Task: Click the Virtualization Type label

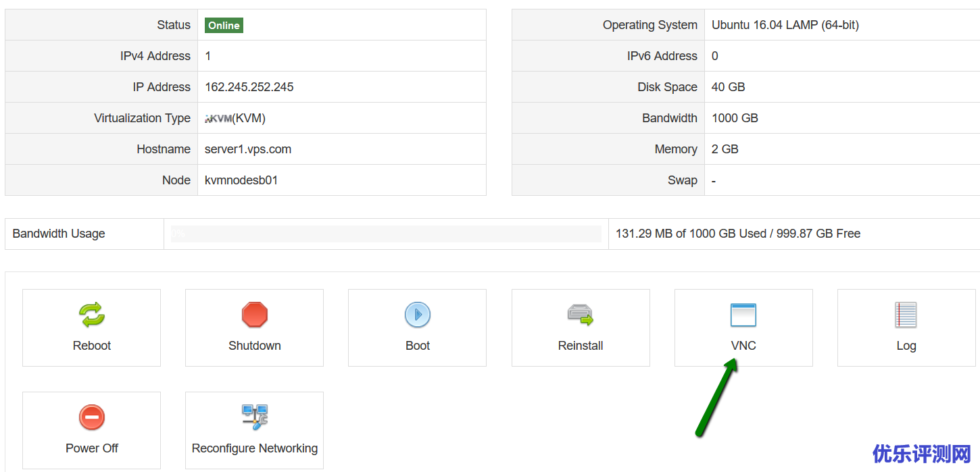Action: point(143,118)
